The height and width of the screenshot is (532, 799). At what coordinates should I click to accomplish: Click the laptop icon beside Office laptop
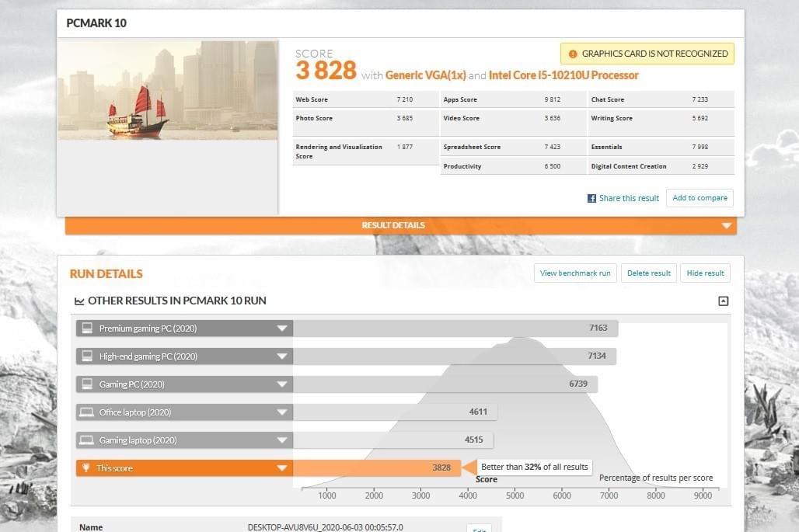(x=86, y=412)
